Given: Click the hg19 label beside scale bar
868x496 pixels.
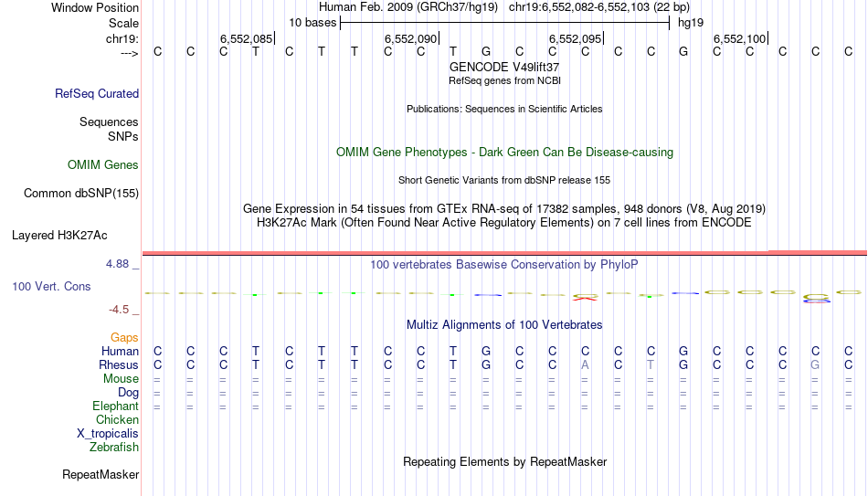Looking at the screenshot, I should [x=691, y=23].
